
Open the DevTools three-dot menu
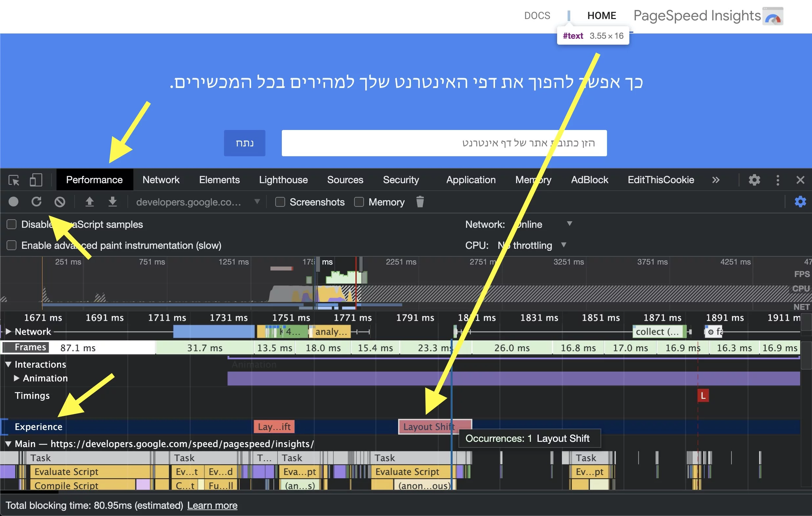[x=778, y=180]
